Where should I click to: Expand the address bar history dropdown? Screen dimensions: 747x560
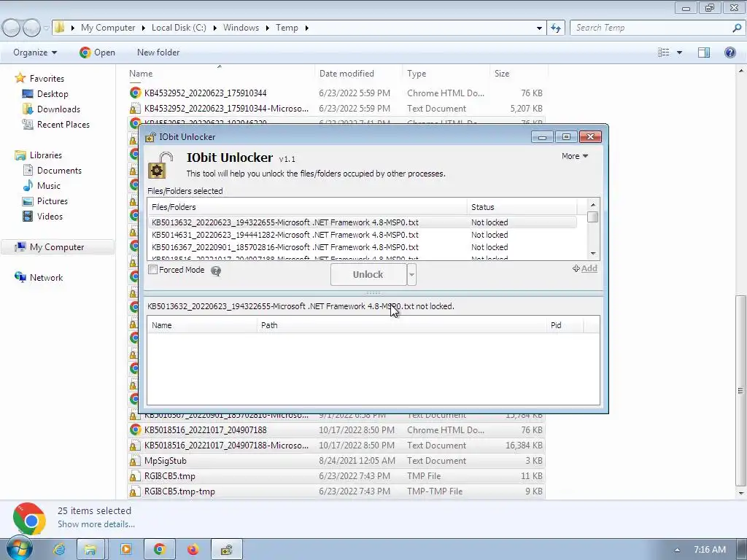(539, 28)
